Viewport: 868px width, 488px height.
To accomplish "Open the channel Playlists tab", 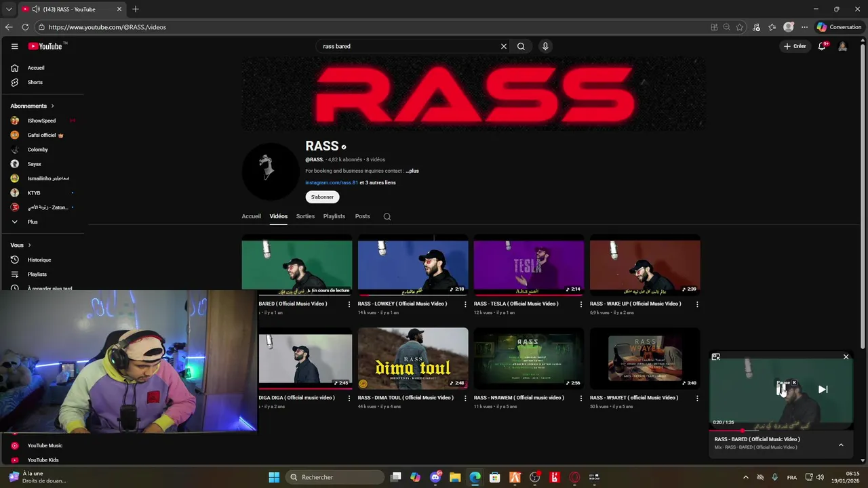I will (334, 216).
